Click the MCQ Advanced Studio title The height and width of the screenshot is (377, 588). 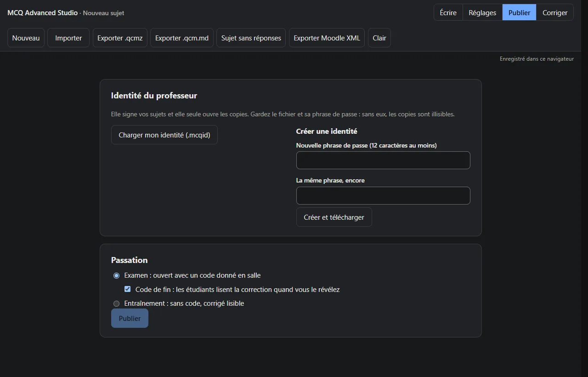pyautogui.click(x=43, y=12)
